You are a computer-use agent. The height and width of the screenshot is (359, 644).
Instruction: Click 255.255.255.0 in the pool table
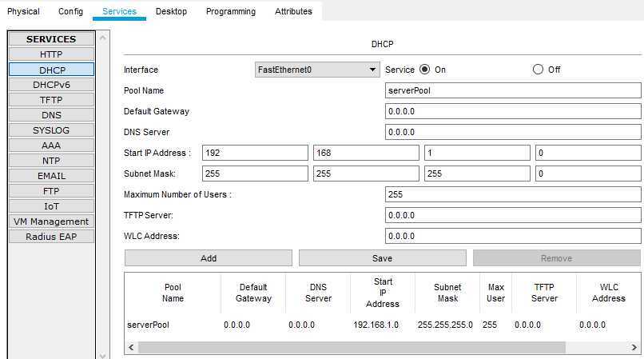pyautogui.click(x=445, y=325)
